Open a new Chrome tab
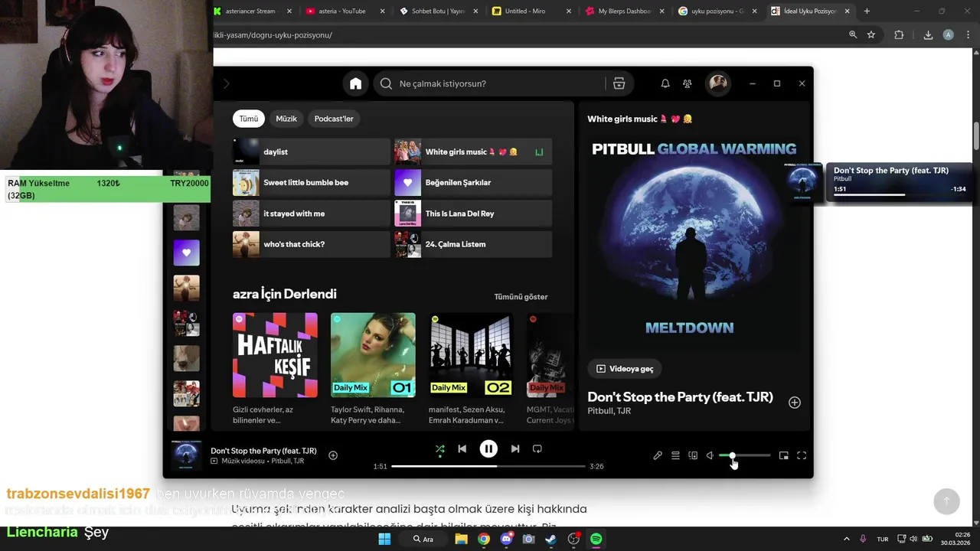Viewport: 980px width, 551px height. pos(867,11)
